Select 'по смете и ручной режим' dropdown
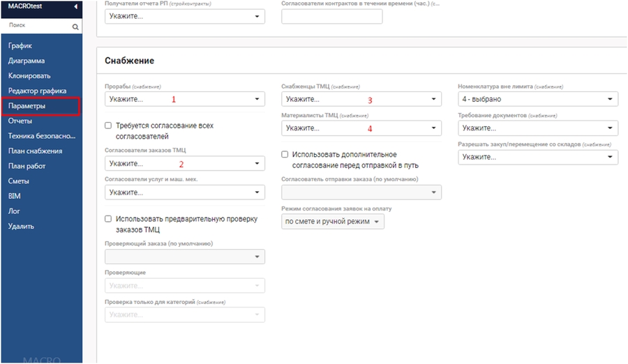This screenshot has height=364, width=628. [x=332, y=222]
